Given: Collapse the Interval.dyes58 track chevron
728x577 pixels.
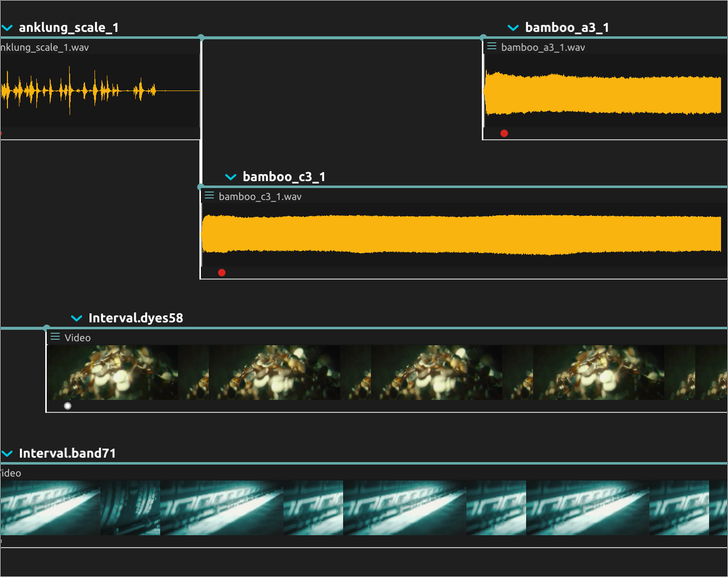Looking at the screenshot, I should (x=76, y=318).
